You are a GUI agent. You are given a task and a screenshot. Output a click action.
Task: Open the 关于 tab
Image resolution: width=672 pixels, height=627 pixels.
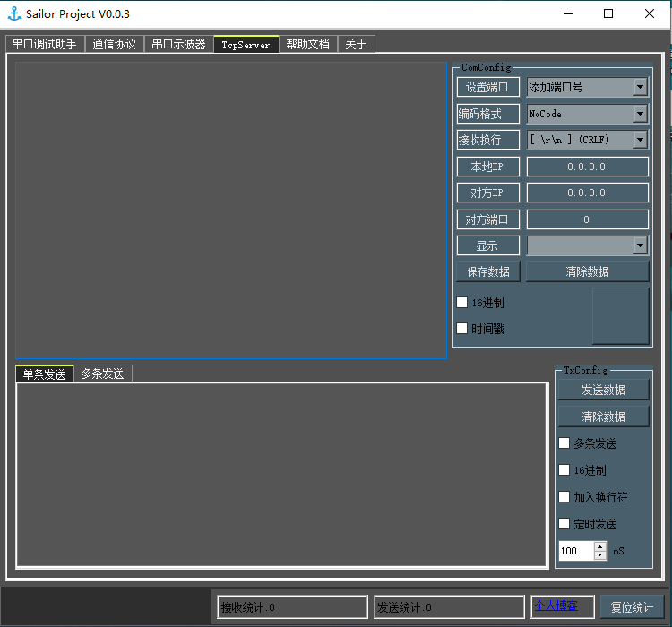pos(356,44)
